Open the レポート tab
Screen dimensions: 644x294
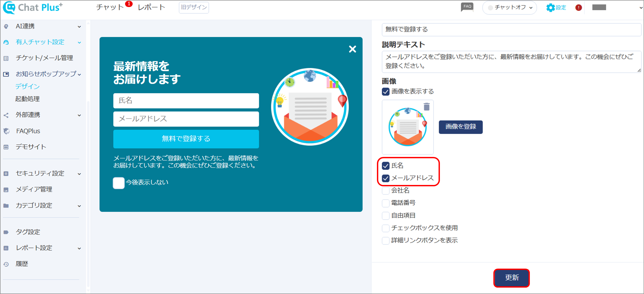coord(152,7)
